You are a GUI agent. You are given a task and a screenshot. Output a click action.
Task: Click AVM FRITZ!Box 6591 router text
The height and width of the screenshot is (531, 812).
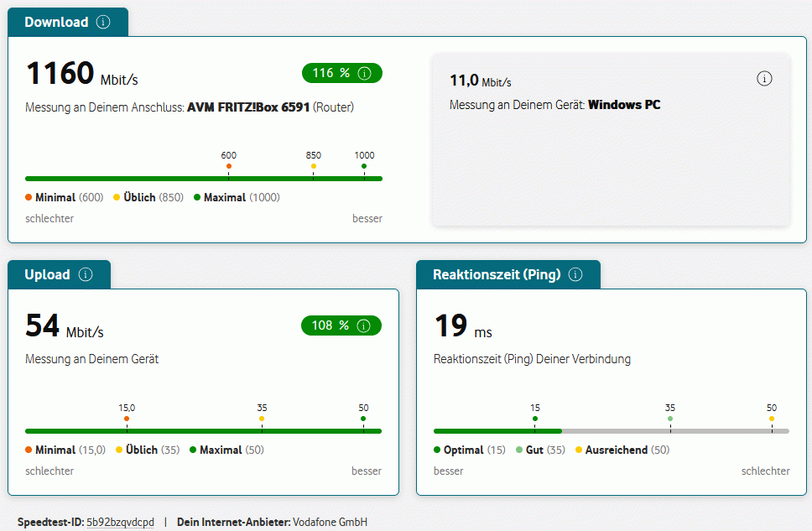coord(248,107)
